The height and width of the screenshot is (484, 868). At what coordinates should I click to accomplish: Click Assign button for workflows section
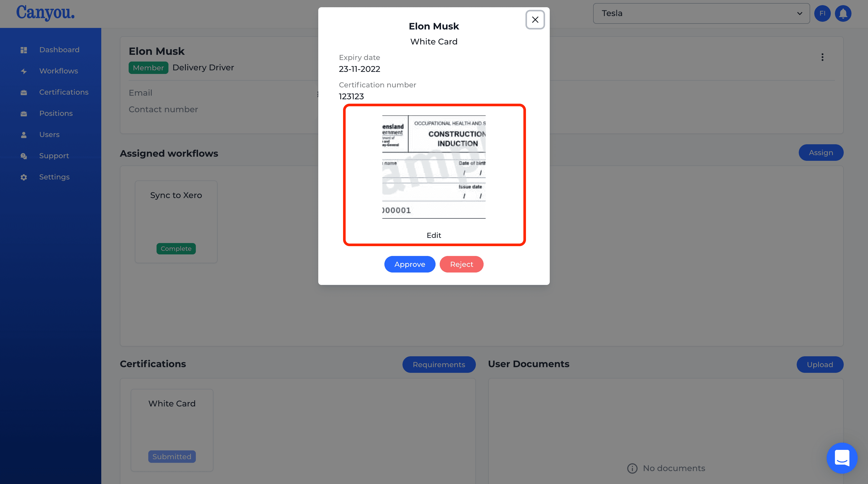point(820,152)
